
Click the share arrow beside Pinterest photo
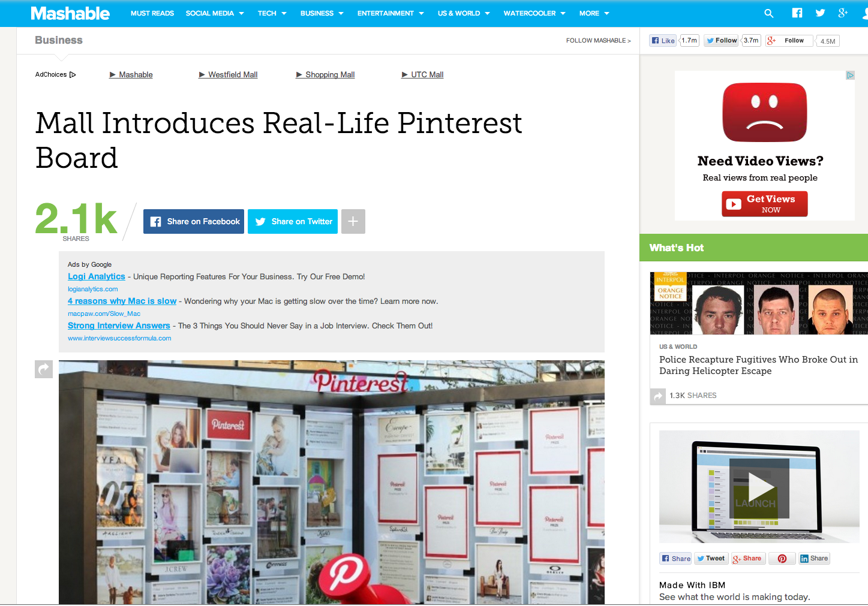44,369
